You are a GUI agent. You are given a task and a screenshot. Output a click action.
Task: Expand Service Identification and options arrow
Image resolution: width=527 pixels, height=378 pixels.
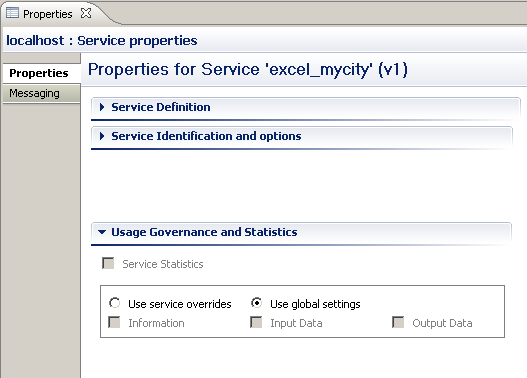[102, 136]
